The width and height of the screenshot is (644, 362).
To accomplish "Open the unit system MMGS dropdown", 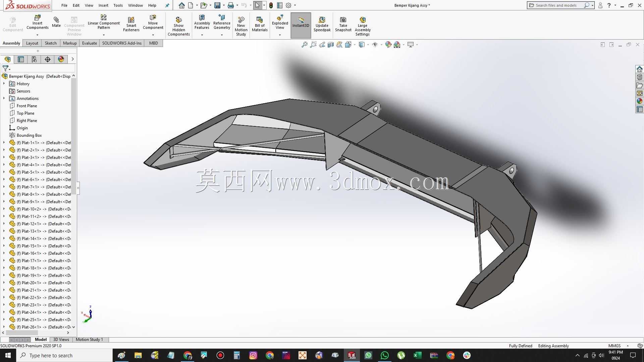I will click(628, 346).
